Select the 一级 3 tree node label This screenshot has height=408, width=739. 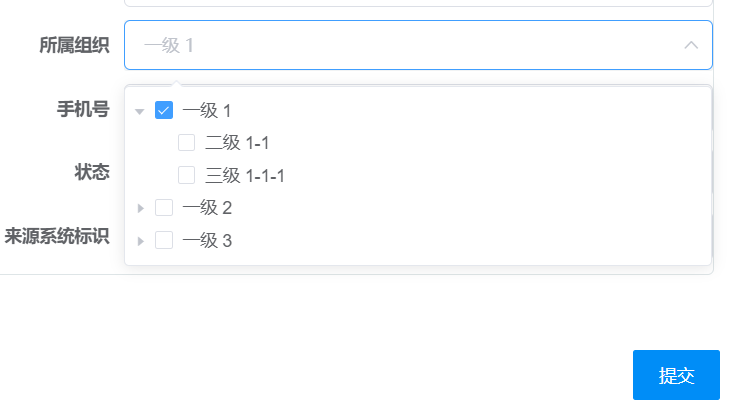click(207, 240)
